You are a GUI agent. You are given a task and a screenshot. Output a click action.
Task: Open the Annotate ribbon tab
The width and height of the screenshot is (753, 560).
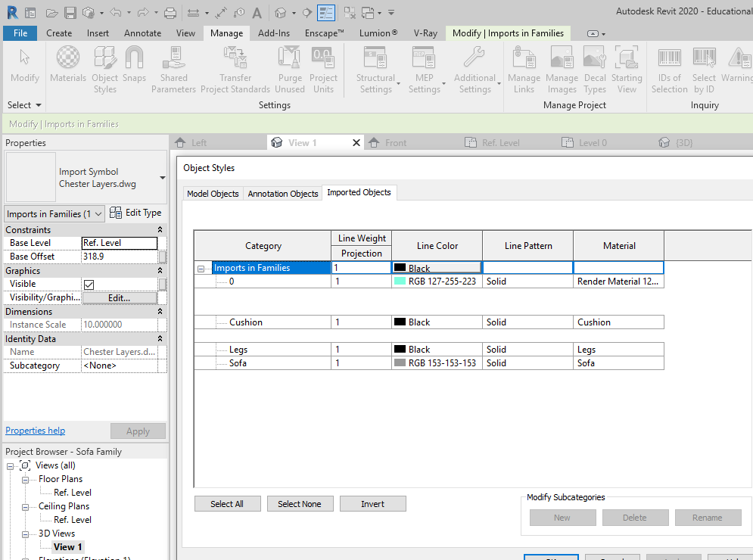[142, 33]
